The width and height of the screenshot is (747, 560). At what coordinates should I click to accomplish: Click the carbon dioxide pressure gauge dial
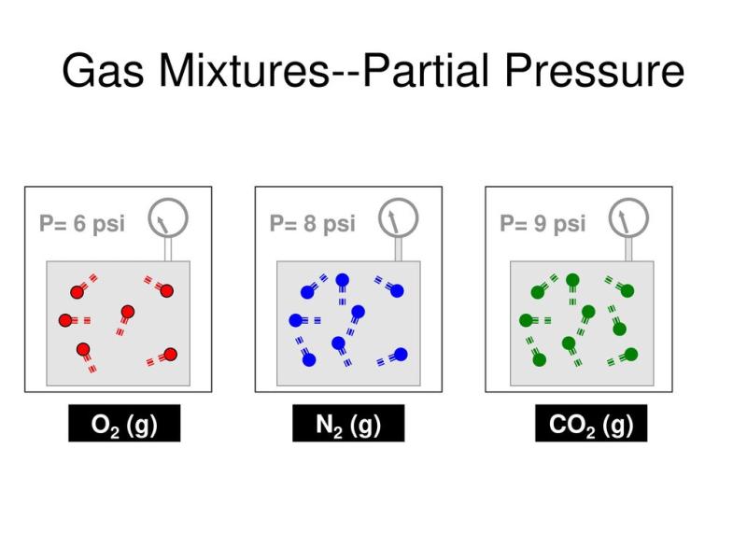(628, 218)
